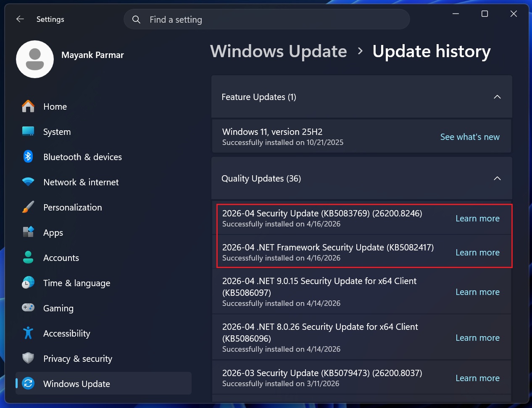Click Mayank Parmar's profile avatar
The height and width of the screenshot is (408, 532).
pyautogui.click(x=35, y=59)
